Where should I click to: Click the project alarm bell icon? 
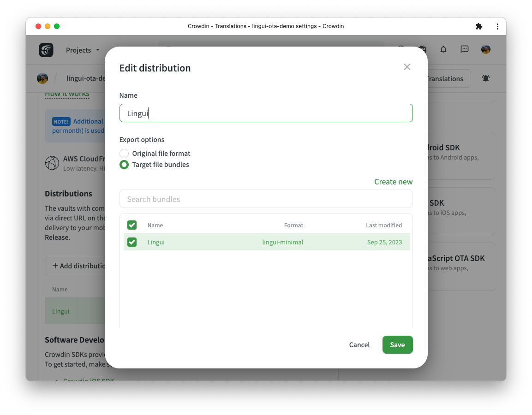click(485, 78)
